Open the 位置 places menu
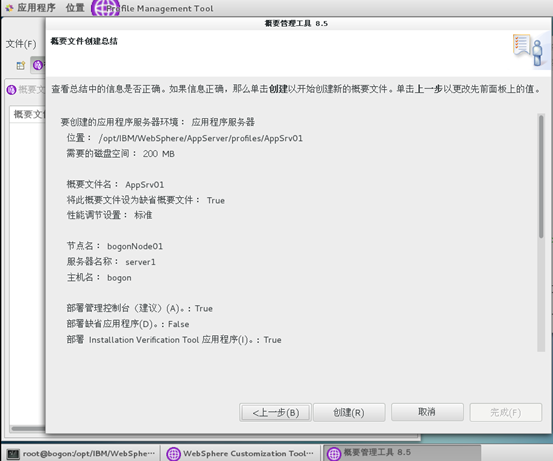553x461 pixels. [x=75, y=8]
